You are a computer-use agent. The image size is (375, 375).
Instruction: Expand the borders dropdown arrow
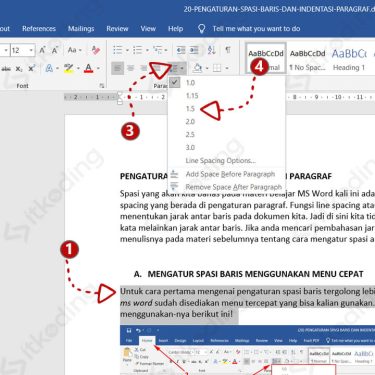227,68
